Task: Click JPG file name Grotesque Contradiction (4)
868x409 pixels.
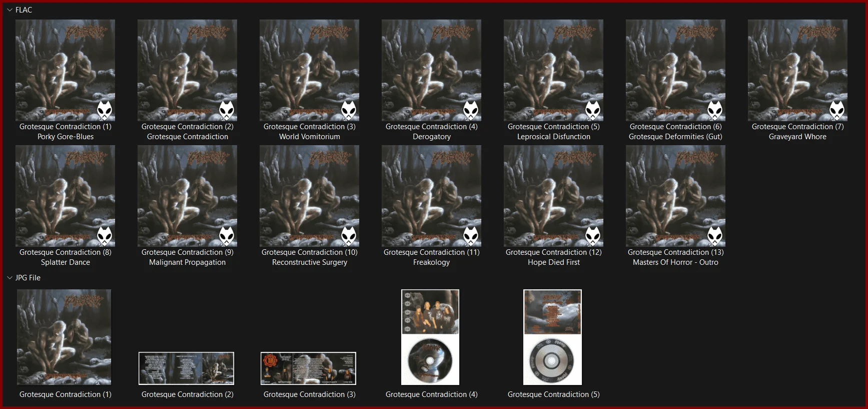Action: [x=432, y=394]
